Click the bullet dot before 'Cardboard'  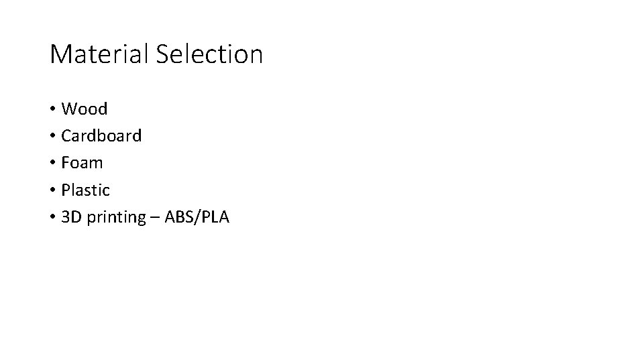[x=52, y=136]
